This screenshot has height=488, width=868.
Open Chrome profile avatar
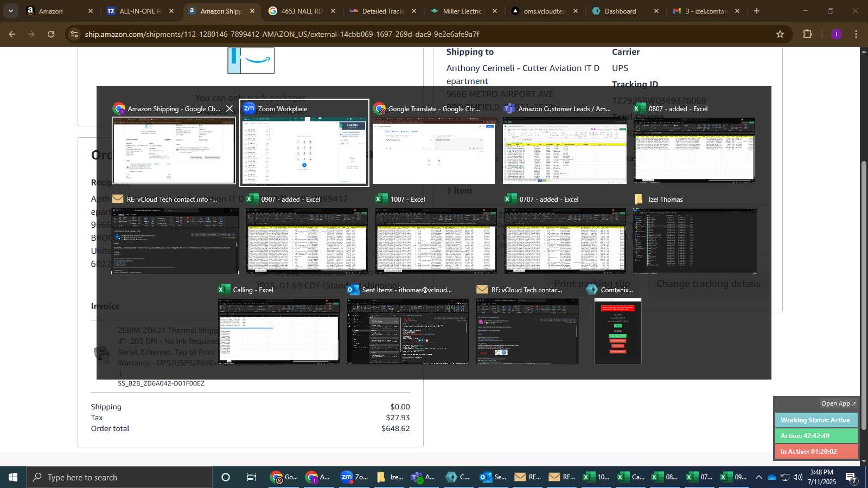[x=837, y=34]
